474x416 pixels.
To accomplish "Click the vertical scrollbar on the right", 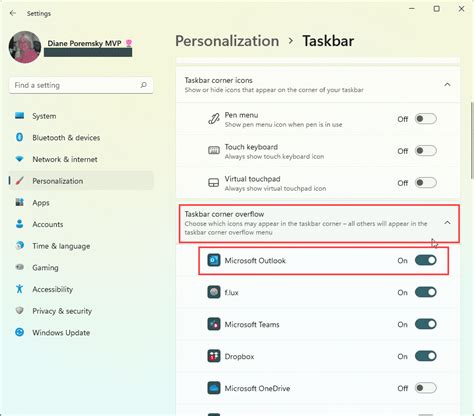I will point(472,140).
